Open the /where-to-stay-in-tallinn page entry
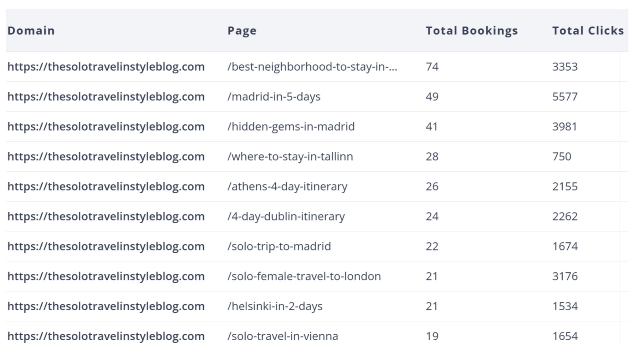634x364 pixels. pos(290,156)
